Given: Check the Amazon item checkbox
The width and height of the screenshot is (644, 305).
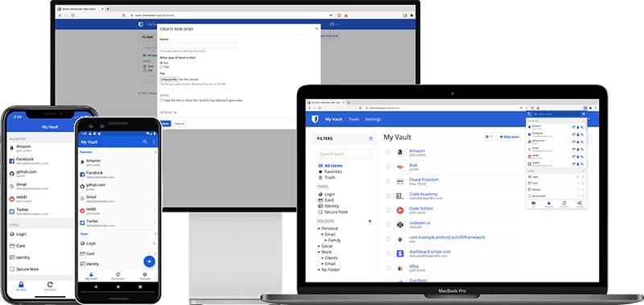Looking at the screenshot, I should tap(388, 153).
